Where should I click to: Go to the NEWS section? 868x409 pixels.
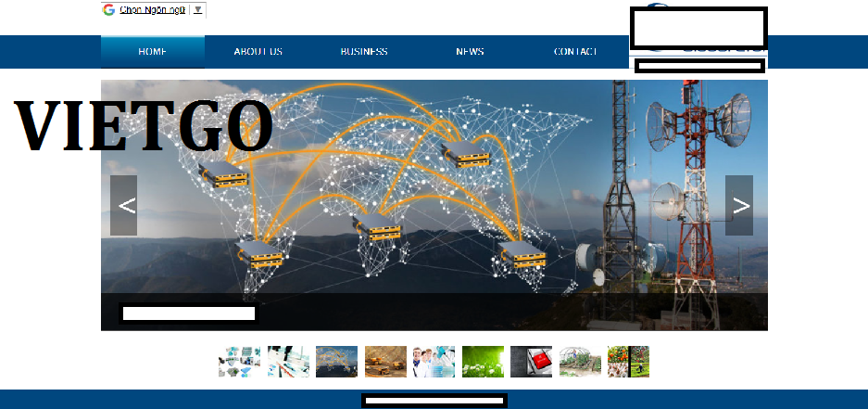[470, 52]
